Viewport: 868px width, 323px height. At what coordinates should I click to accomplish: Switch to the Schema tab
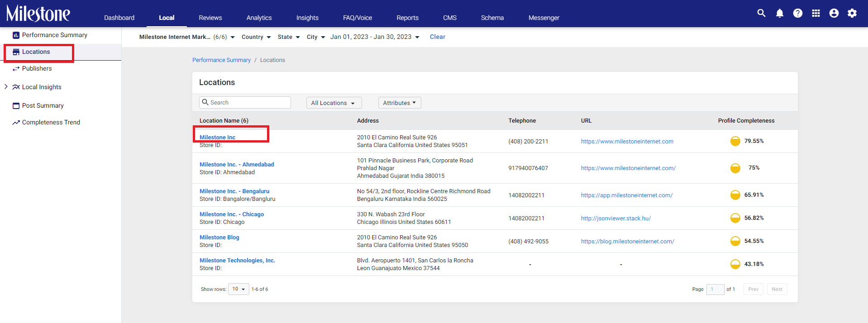pos(492,18)
